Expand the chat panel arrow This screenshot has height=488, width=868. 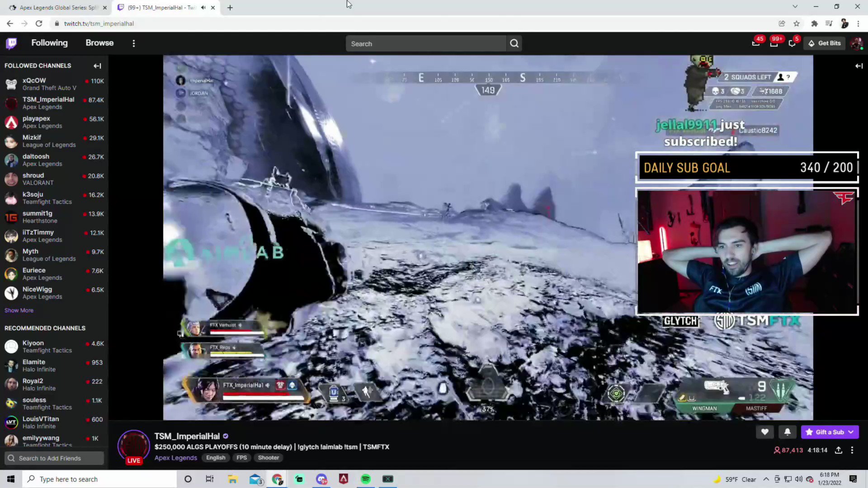pos(859,66)
